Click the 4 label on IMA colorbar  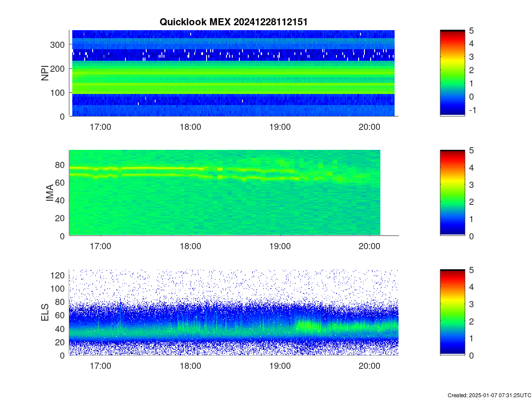point(472,167)
